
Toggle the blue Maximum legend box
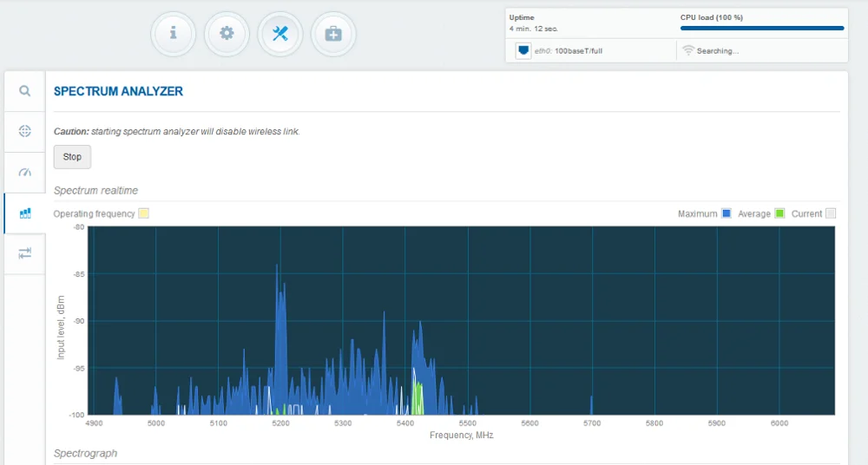pyautogui.click(x=727, y=213)
